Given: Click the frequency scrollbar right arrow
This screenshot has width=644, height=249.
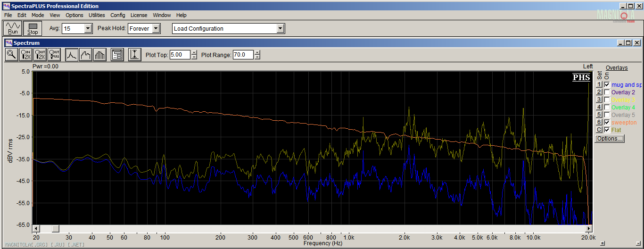Looking at the screenshot, I should (x=589, y=229).
